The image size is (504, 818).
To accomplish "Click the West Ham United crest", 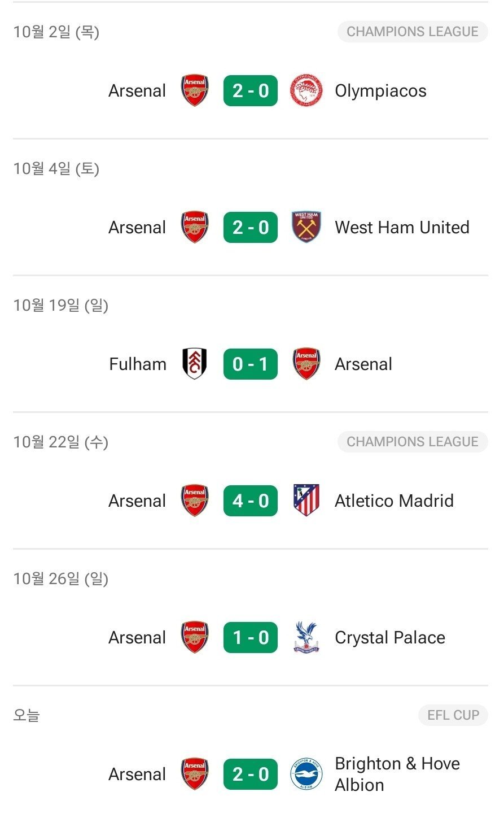I will point(306,227).
